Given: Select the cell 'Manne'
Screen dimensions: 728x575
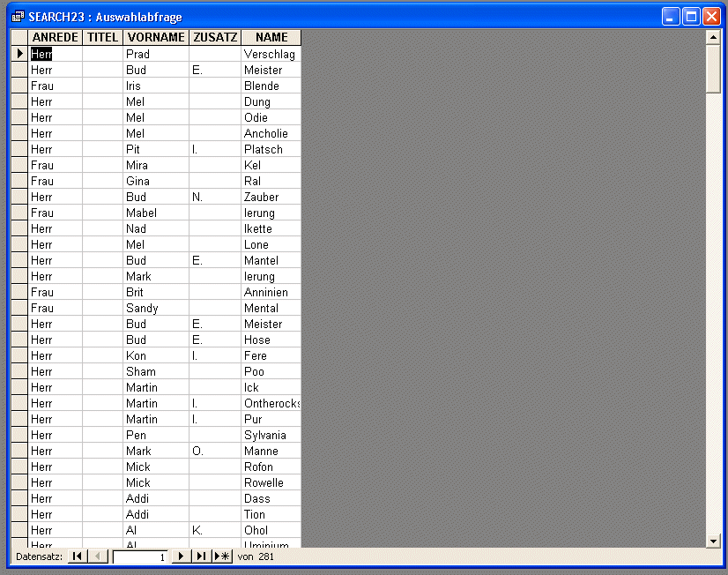Looking at the screenshot, I should [x=271, y=451].
